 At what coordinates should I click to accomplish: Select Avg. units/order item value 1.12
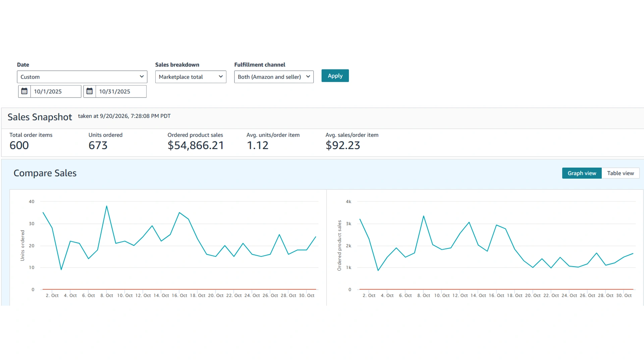[x=258, y=145]
